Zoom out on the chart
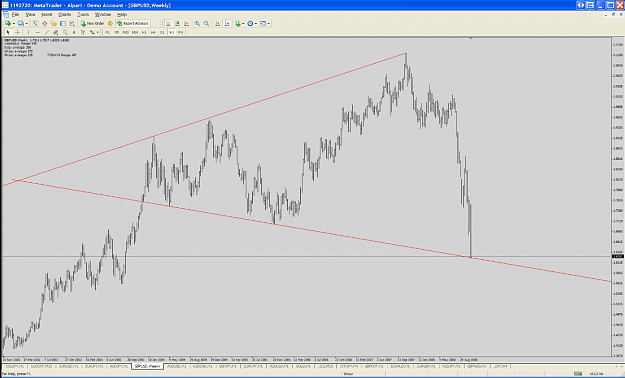 tap(206, 24)
